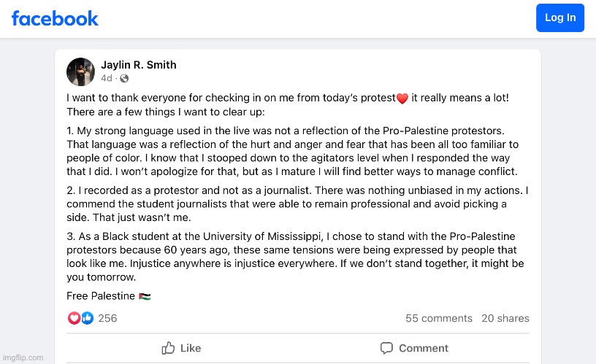The height and width of the screenshot is (364, 596).
Task: Click the Comment speech-bubble button
Action: pos(413,348)
